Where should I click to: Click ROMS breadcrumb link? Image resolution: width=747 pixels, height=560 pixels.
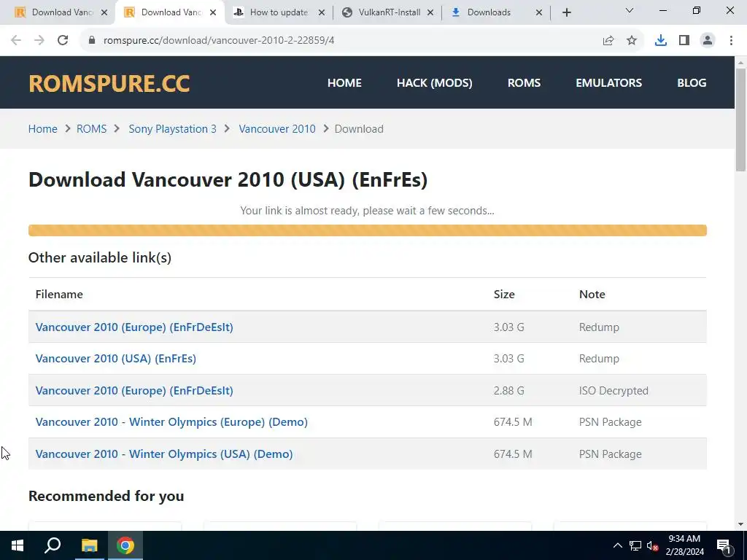pyautogui.click(x=91, y=129)
